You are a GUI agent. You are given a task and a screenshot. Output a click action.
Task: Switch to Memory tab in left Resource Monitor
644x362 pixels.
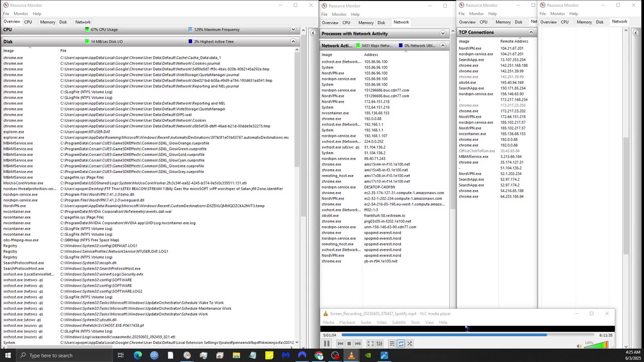click(x=47, y=22)
